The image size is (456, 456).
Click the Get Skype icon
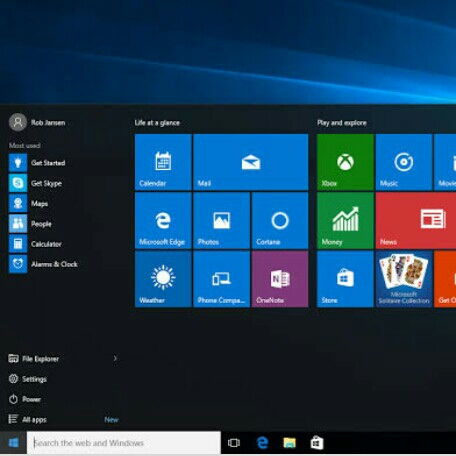18,183
